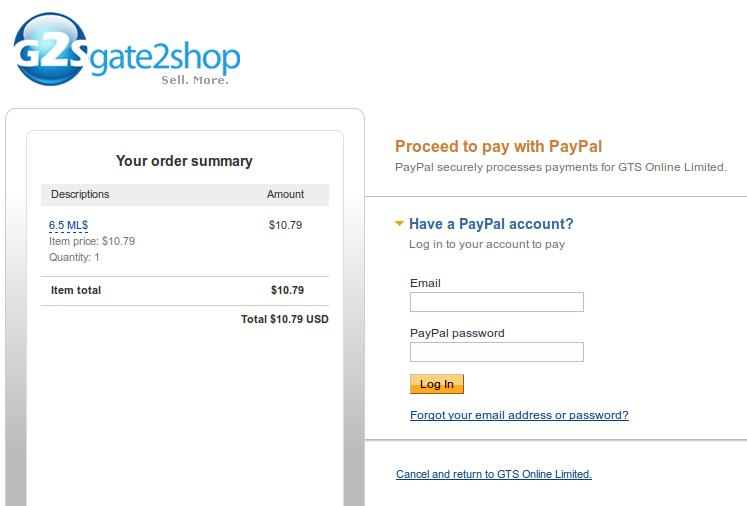747x506 pixels.
Task: Open Forgot your email address or password link
Action: (519, 415)
